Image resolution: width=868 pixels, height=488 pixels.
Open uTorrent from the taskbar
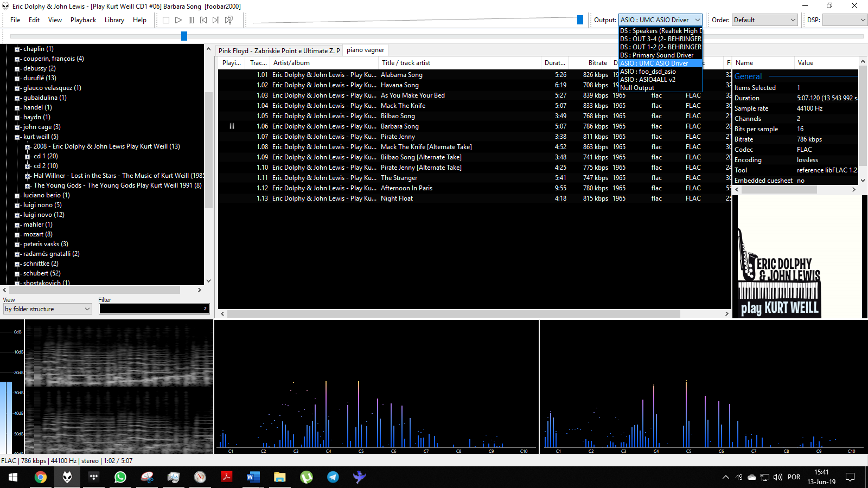click(307, 477)
